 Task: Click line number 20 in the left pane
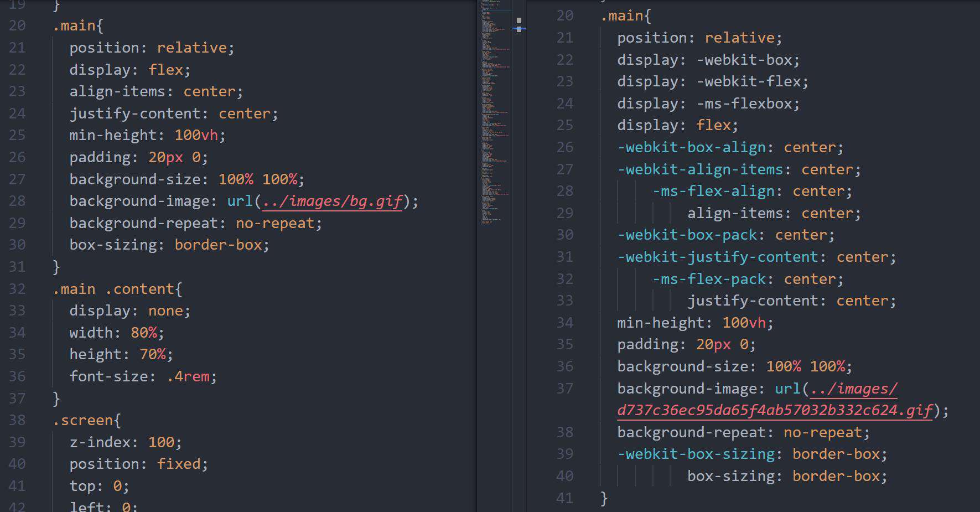click(x=17, y=25)
